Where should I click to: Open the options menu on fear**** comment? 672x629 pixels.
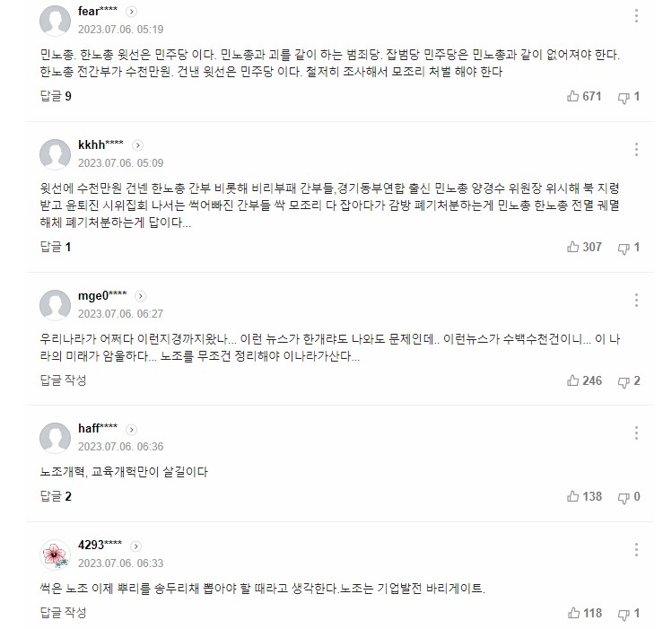637,16
